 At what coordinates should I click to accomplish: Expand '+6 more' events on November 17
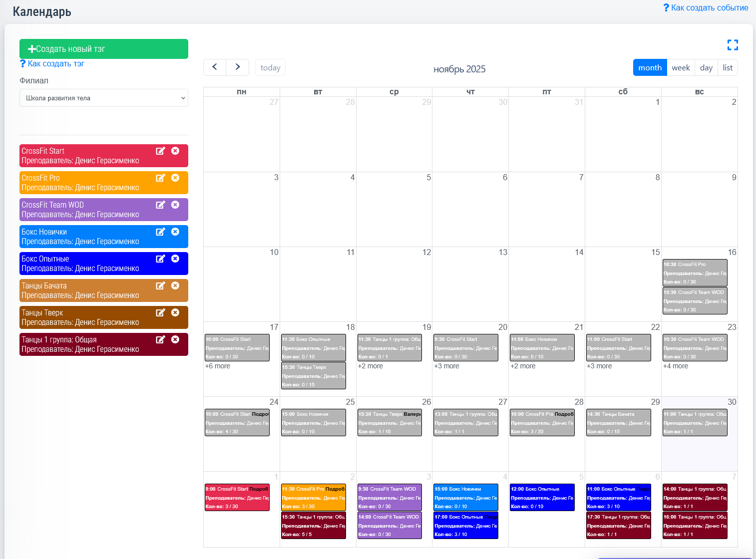point(218,366)
